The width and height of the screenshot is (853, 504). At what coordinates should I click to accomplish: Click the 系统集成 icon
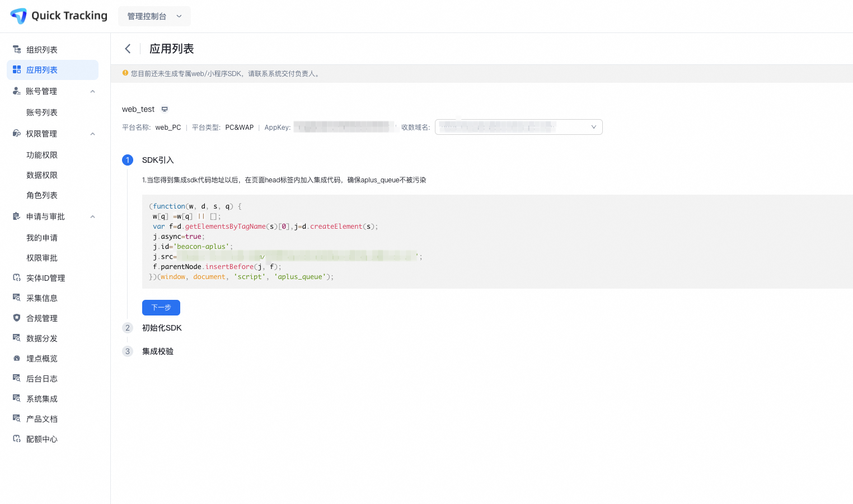[x=17, y=399]
